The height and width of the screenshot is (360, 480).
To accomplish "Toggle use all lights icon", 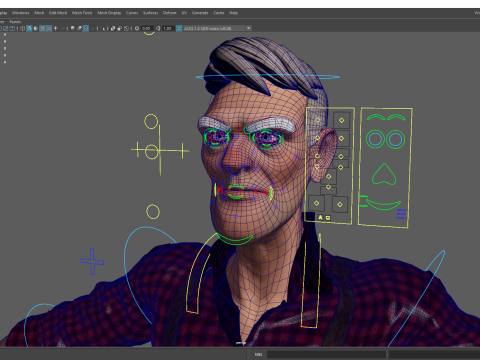I will click(x=55, y=28).
